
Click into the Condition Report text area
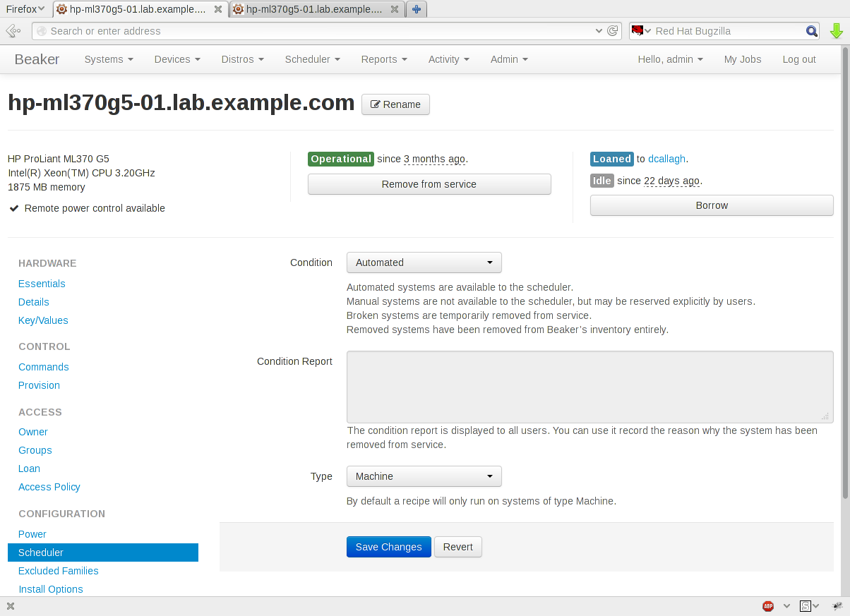click(x=590, y=387)
